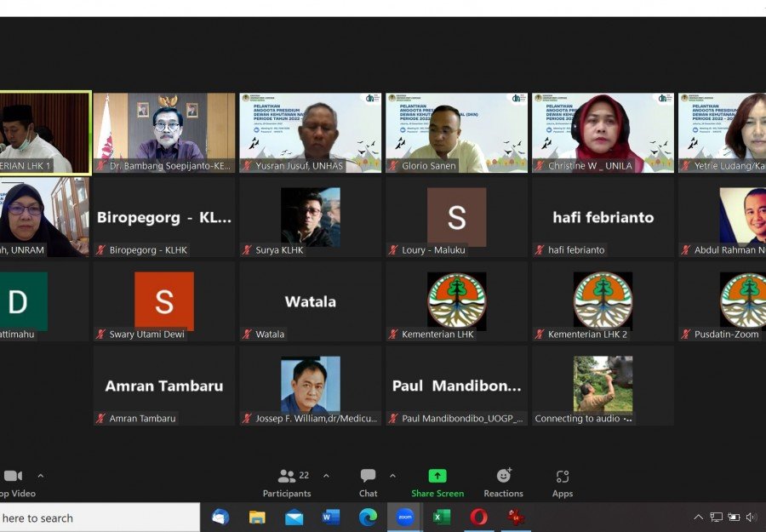Viewport: 766px width, 532px height.
Task: Open the Mail app from the taskbar
Action: 294,518
